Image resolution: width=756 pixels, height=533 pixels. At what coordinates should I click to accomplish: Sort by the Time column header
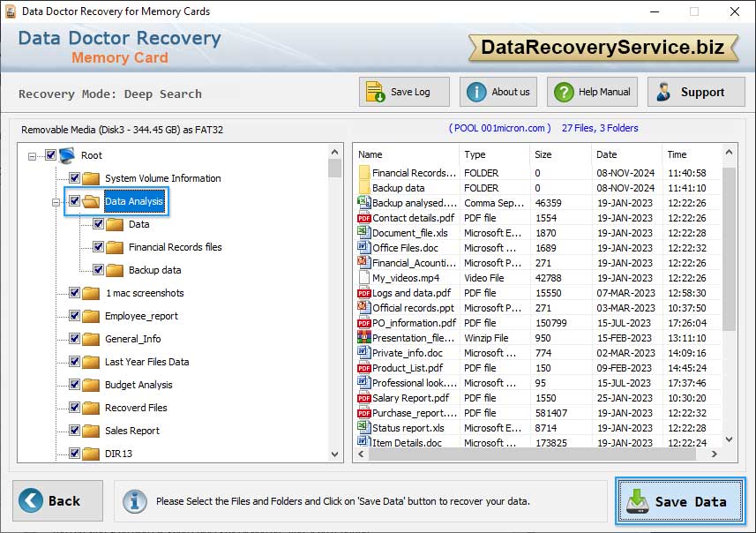692,154
